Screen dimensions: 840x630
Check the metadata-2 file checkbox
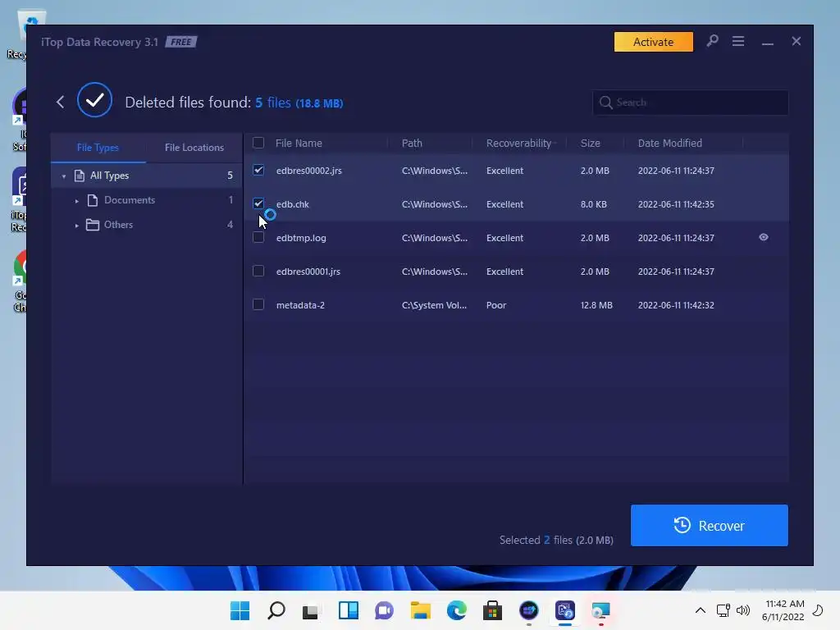point(258,305)
